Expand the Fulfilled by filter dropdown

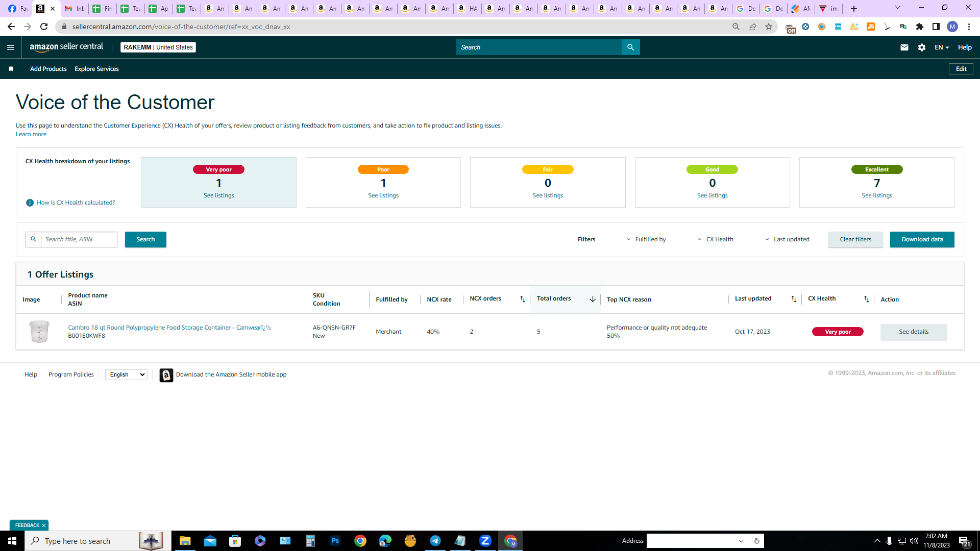pos(646,239)
